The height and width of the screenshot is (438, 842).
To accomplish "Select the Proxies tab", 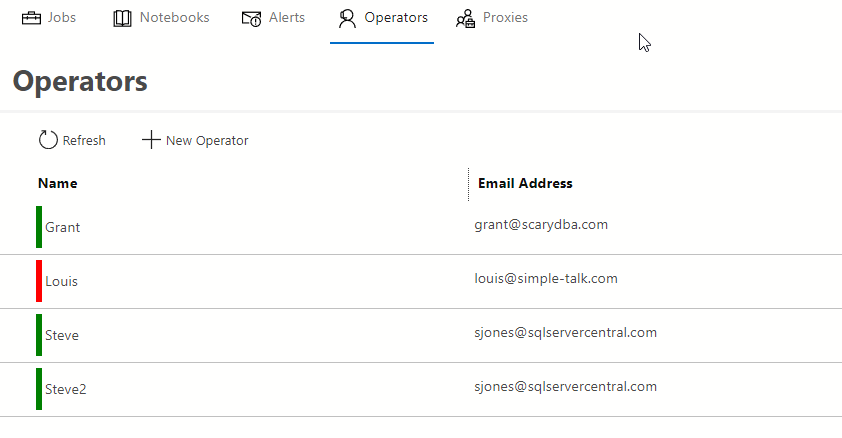I will (x=505, y=18).
